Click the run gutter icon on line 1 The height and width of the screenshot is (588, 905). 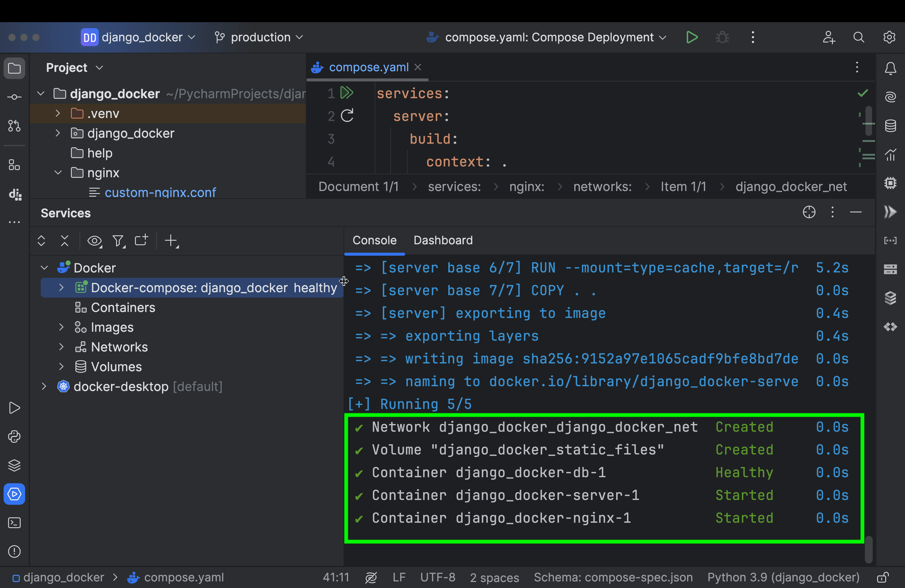click(x=347, y=93)
